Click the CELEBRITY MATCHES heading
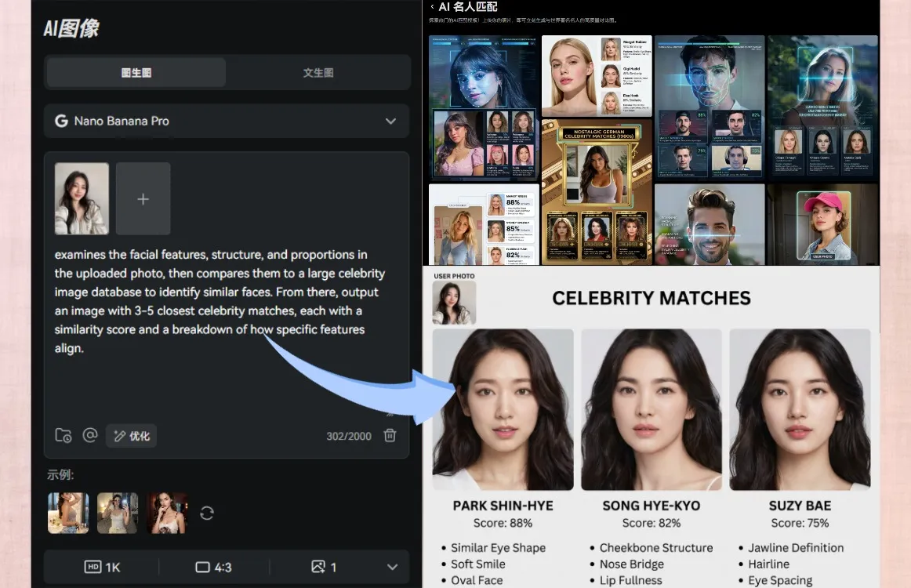This screenshot has width=911, height=588. (651, 298)
